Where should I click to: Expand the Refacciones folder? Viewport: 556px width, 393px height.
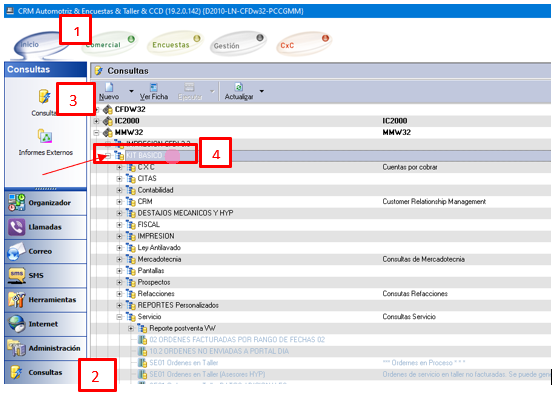coord(119,294)
